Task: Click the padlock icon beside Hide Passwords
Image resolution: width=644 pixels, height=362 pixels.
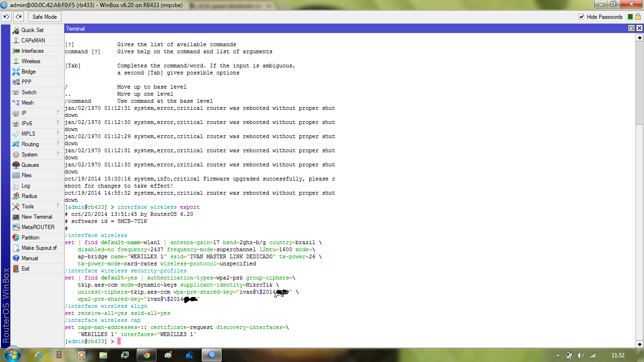Action: [637, 16]
